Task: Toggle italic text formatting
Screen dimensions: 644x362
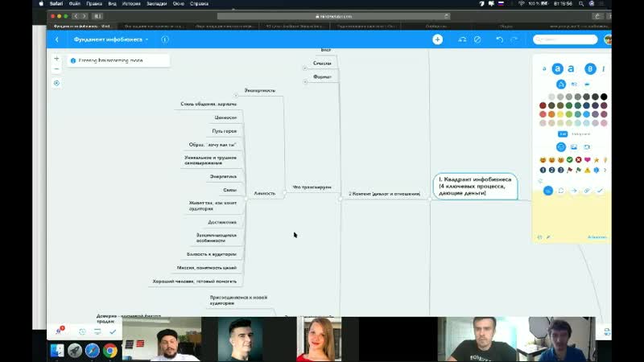Action: pyautogui.click(x=603, y=69)
